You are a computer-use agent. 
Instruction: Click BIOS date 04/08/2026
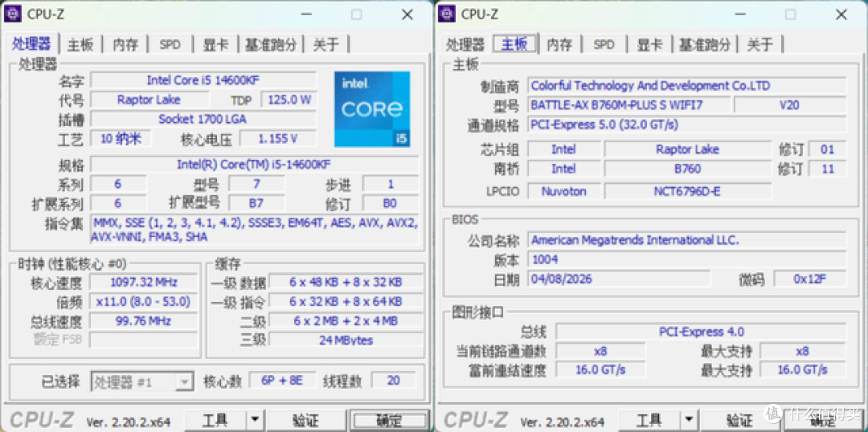pyautogui.click(x=619, y=278)
